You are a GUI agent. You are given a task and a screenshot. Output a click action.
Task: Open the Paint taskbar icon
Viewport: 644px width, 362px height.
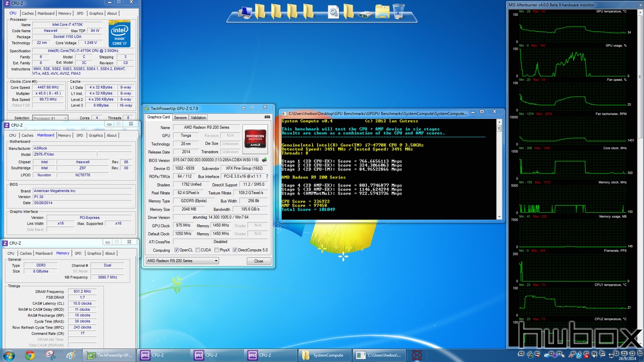[x=71, y=355]
